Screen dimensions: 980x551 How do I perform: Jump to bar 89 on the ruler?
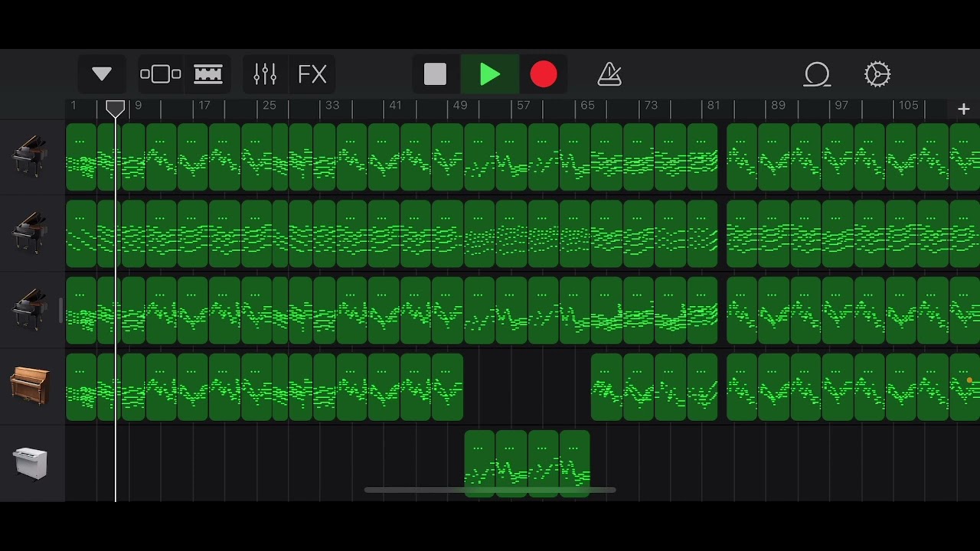click(x=778, y=106)
